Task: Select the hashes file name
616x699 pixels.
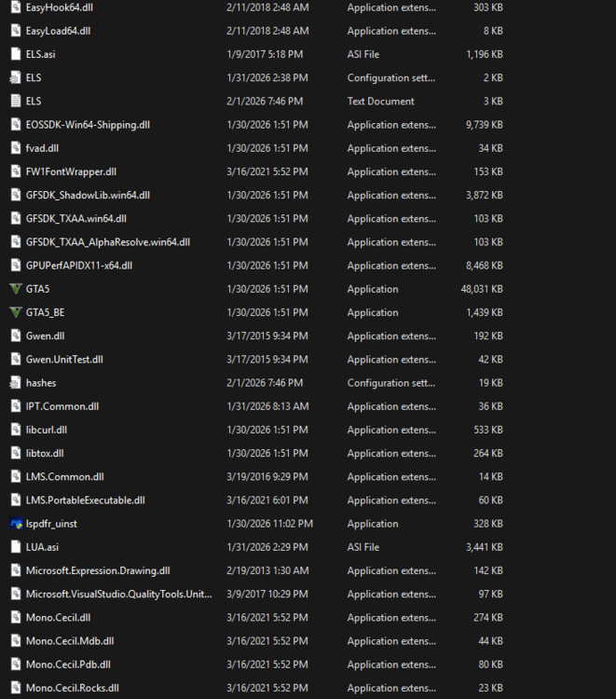Action: [x=41, y=383]
